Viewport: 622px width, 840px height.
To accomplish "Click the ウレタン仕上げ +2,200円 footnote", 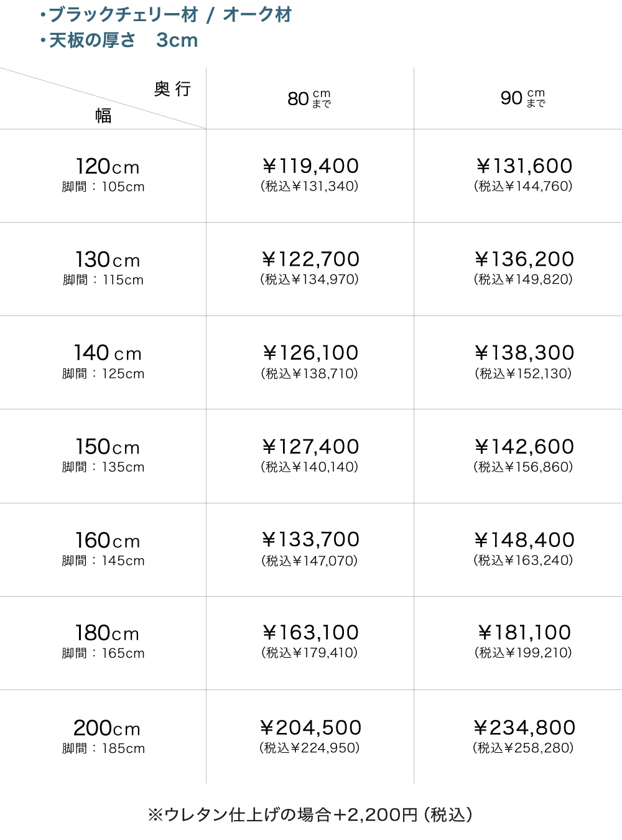I will tap(310, 814).
